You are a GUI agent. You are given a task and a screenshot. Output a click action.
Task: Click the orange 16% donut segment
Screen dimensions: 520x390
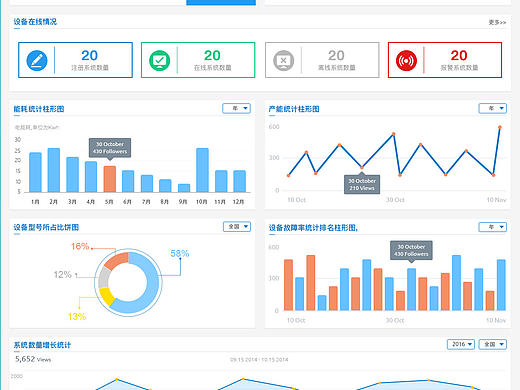coord(117,260)
